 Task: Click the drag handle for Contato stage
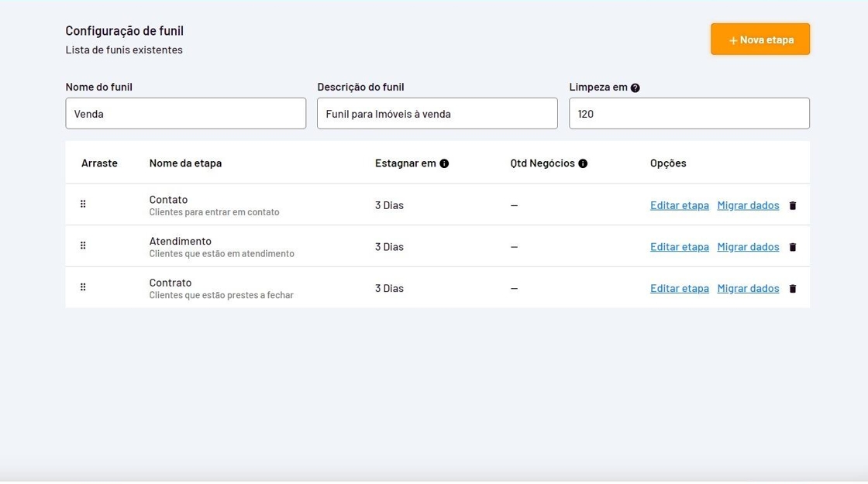coord(83,204)
